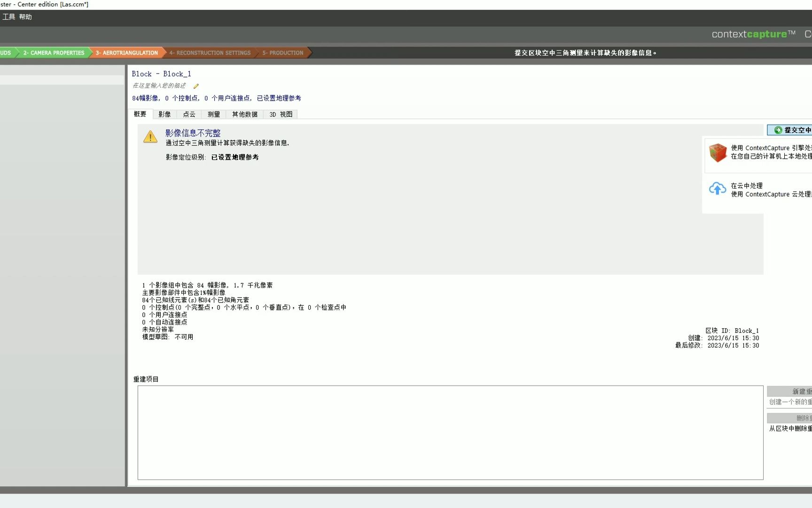Viewport: 812px width, 508px height.
Task: Click the 已设置地理参考 positioning level value
Action: click(235, 157)
